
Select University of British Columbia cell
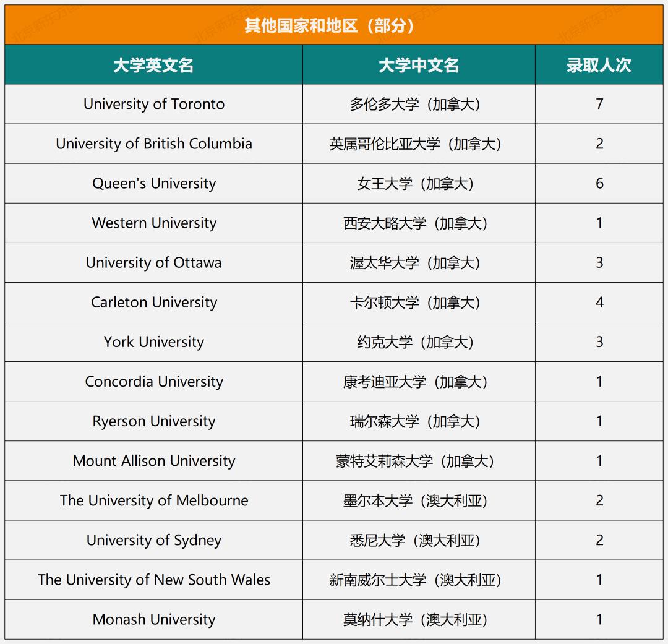pyautogui.click(x=154, y=144)
